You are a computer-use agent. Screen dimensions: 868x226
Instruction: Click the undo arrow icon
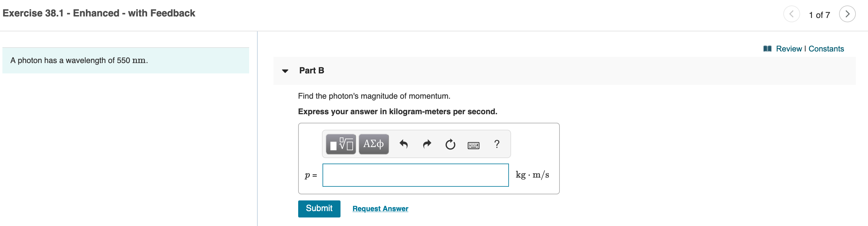coord(403,144)
